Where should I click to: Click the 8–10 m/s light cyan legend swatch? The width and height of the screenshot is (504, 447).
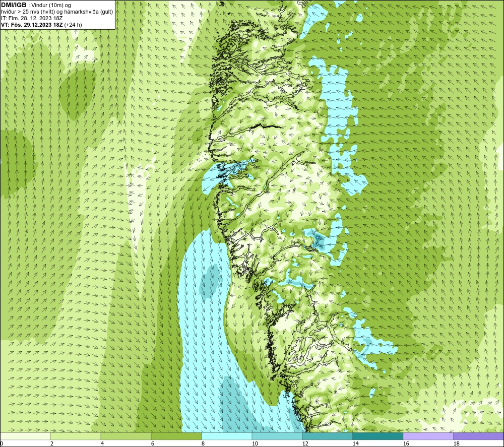point(227,436)
